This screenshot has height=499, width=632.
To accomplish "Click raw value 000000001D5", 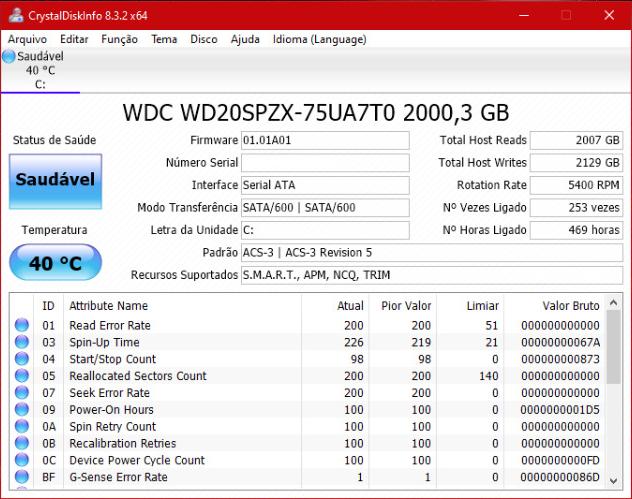I will coord(560,410).
